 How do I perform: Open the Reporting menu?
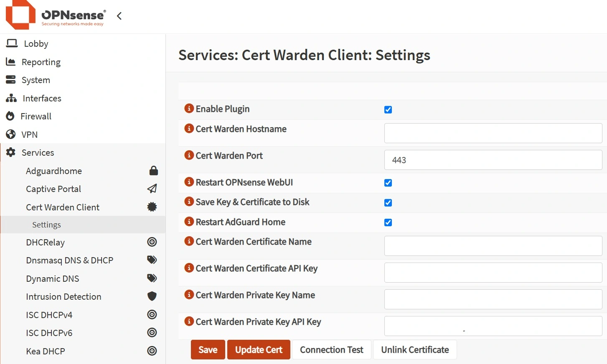pos(41,62)
